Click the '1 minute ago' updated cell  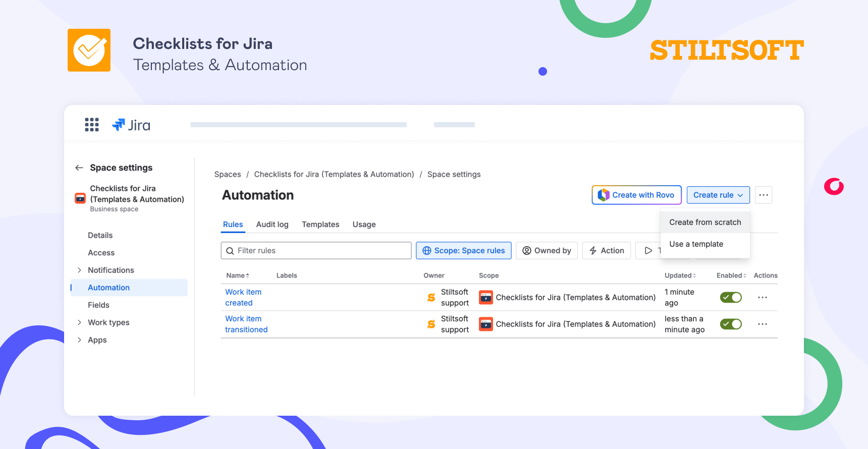679,298
